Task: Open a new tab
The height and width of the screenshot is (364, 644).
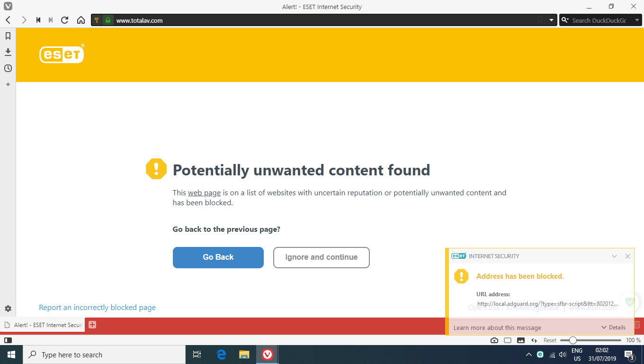Action: click(92, 325)
